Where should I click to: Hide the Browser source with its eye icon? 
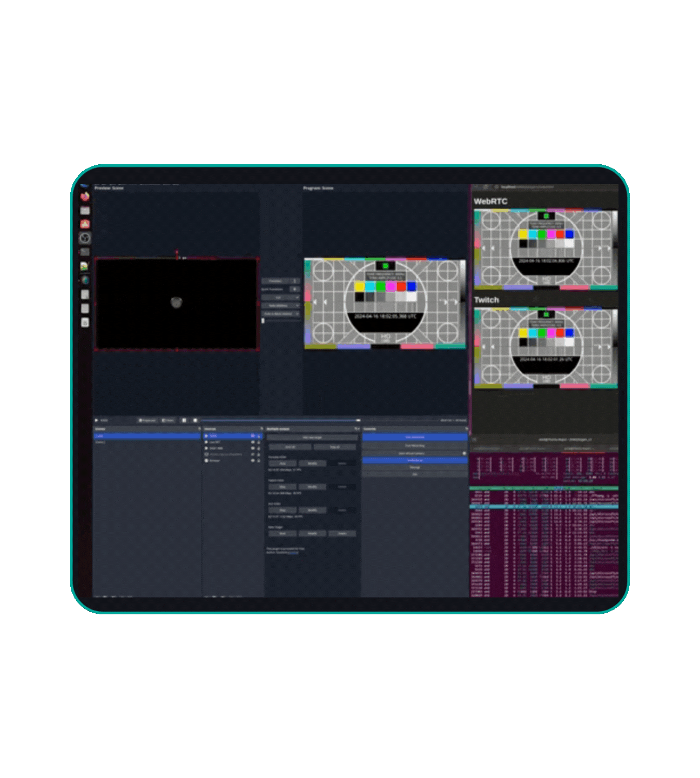(252, 460)
